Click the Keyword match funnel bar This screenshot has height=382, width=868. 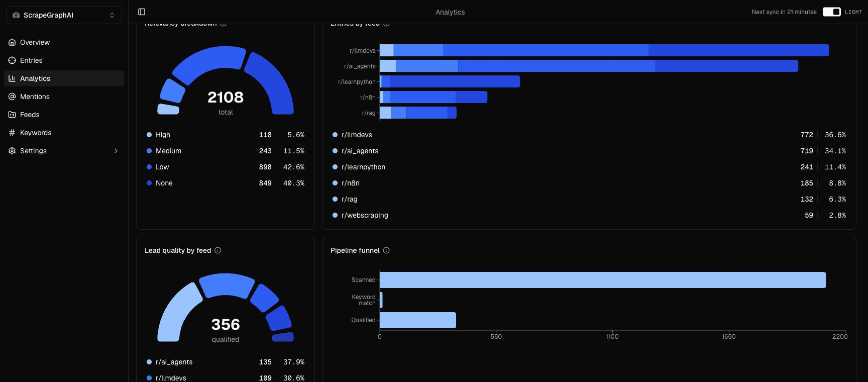pos(381,300)
